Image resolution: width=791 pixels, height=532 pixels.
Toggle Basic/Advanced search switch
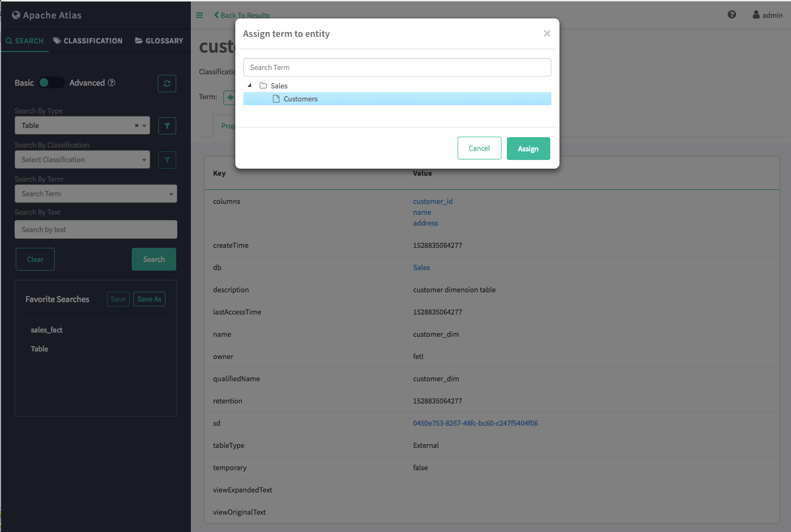pos(52,82)
